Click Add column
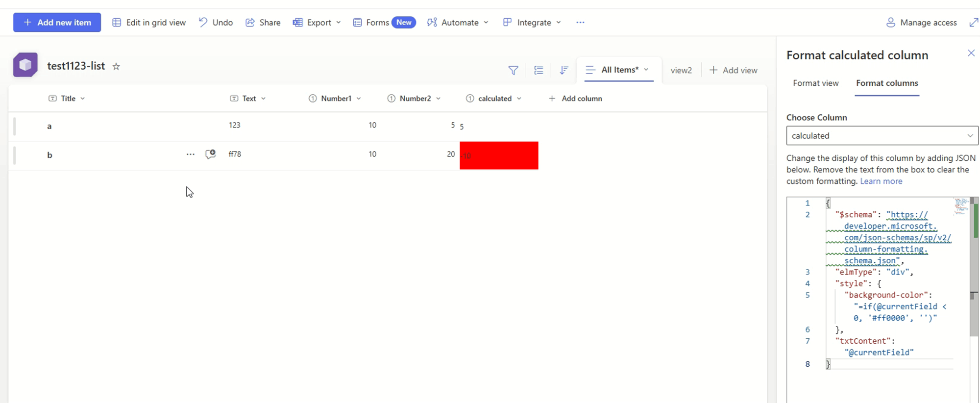980x403 pixels. 575,99
